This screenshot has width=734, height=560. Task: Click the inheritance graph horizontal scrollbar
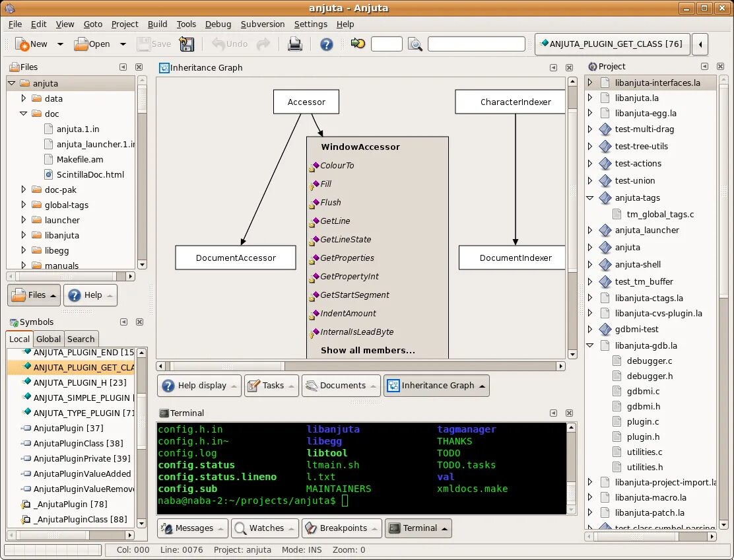click(x=360, y=366)
